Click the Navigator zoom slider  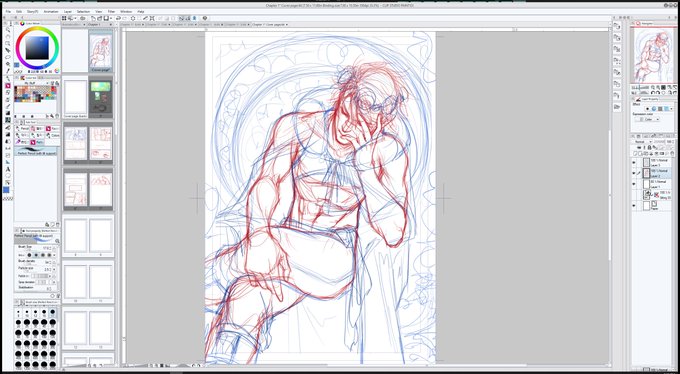click(x=641, y=88)
